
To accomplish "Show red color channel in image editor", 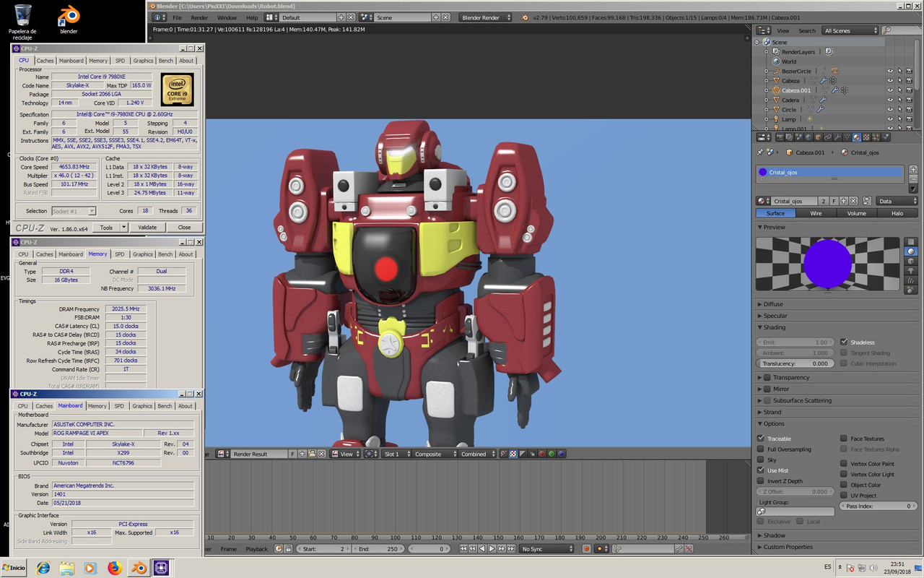I will tap(542, 454).
